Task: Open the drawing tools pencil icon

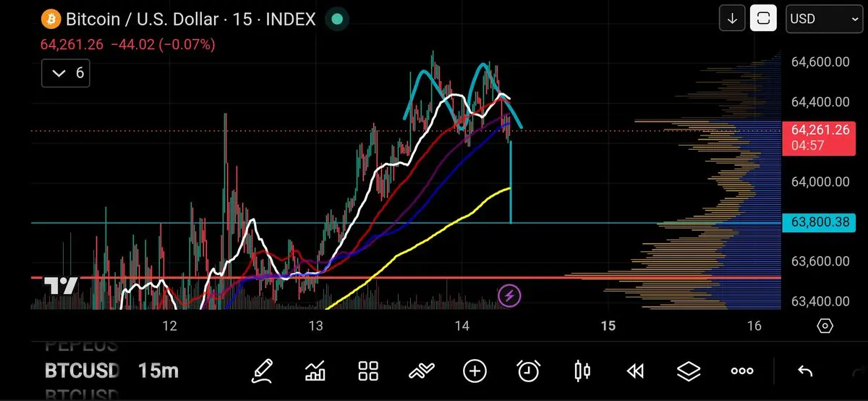Action: (263, 371)
